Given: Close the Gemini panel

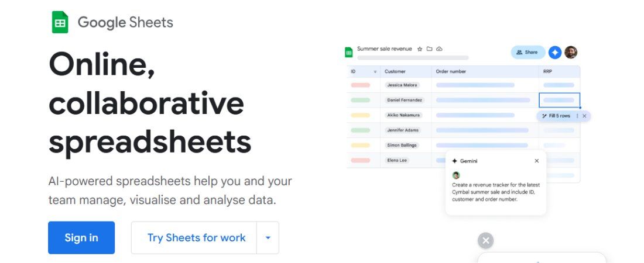Looking at the screenshot, I should [537, 161].
